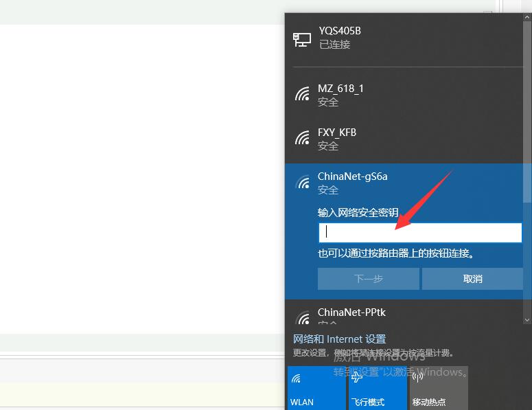Click the ChinaNet-gS6a network name
The image size is (532, 410).
point(353,176)
